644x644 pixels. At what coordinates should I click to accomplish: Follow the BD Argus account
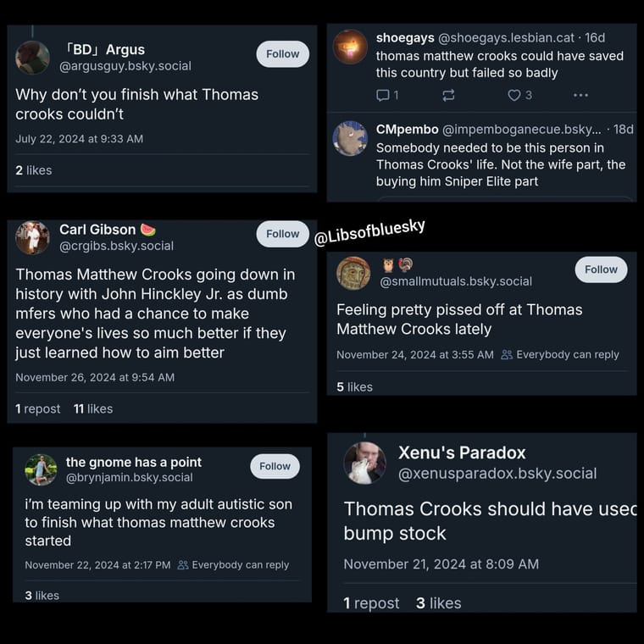pos(282,54)
